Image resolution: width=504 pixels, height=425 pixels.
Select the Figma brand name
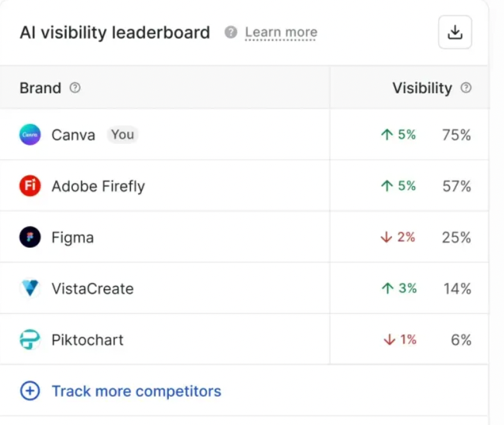72,237
